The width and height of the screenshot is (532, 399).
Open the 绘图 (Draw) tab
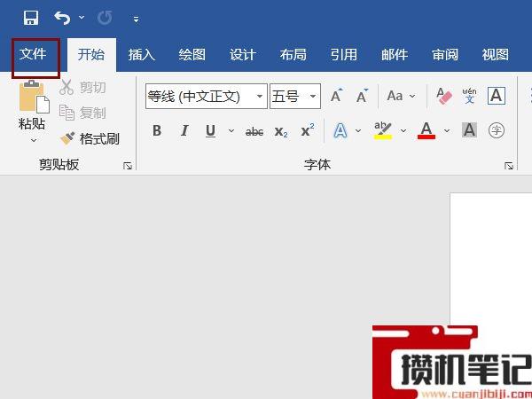[x=192, y=55]
